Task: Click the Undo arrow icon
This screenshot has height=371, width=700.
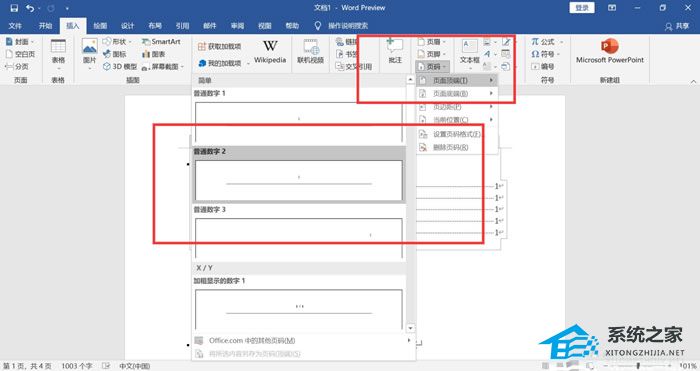Action: 30,8
